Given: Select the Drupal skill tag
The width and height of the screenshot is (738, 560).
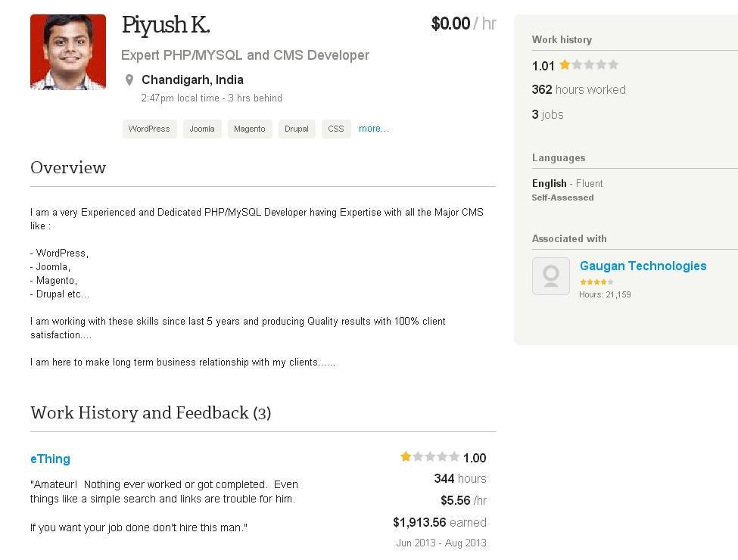Looking at the screenshot, I should tap(297, 129).
